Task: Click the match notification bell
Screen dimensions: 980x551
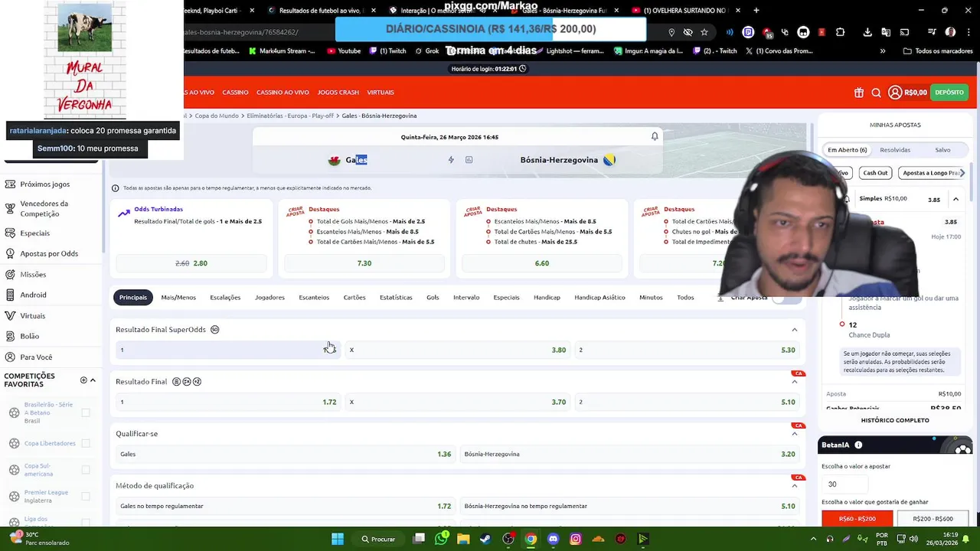Action: (655, 136)
